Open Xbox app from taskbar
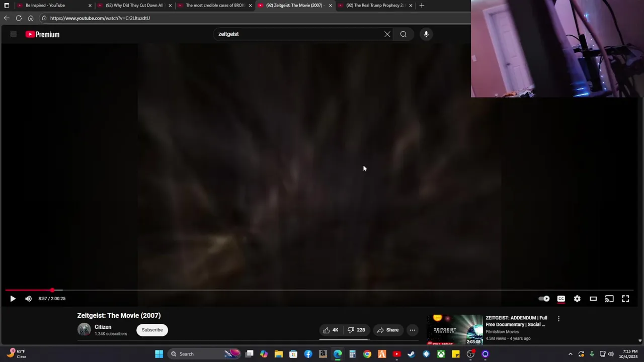 tap(441, 354)
